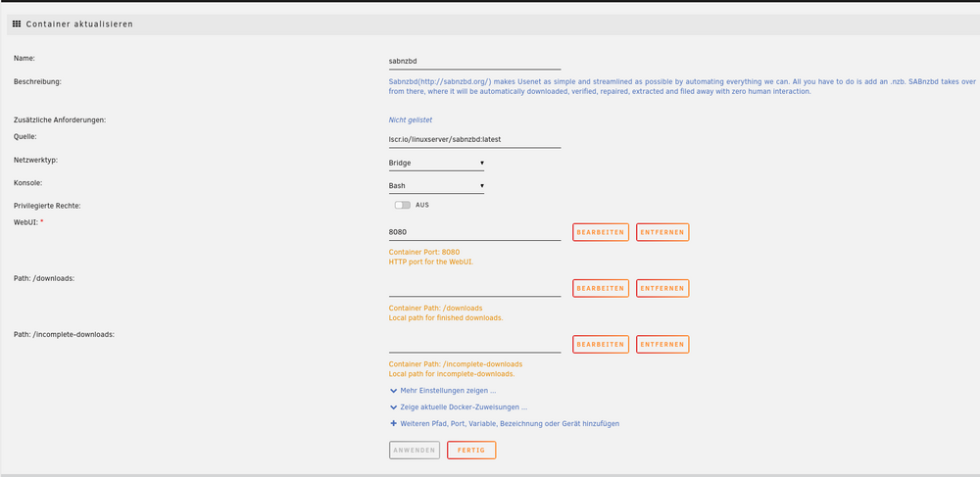Image resolution: width=980 pixels, height=477 pixels.
Task: Click the Container Path: /downloads text
Action: tap(436, 309)
